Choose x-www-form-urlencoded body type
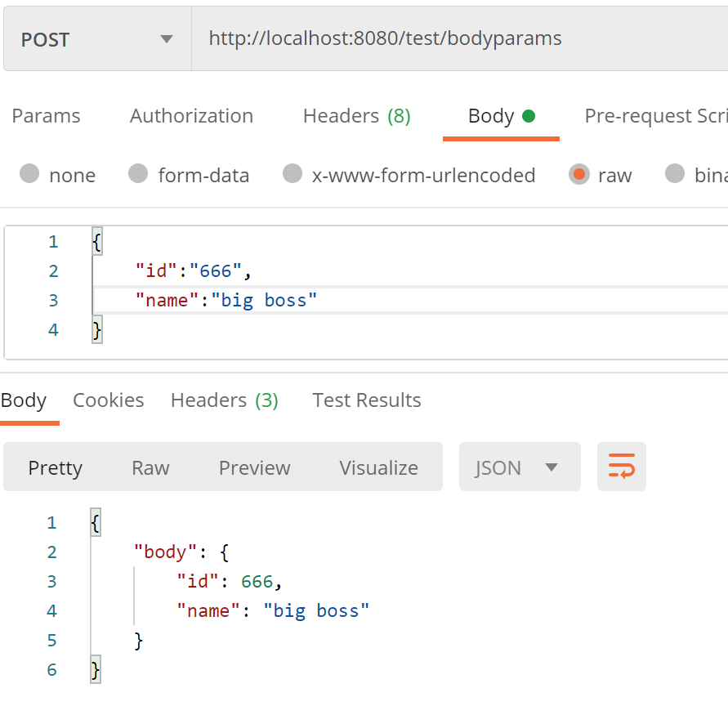Screen dimensions: 728x715 (x=293, y=174)
